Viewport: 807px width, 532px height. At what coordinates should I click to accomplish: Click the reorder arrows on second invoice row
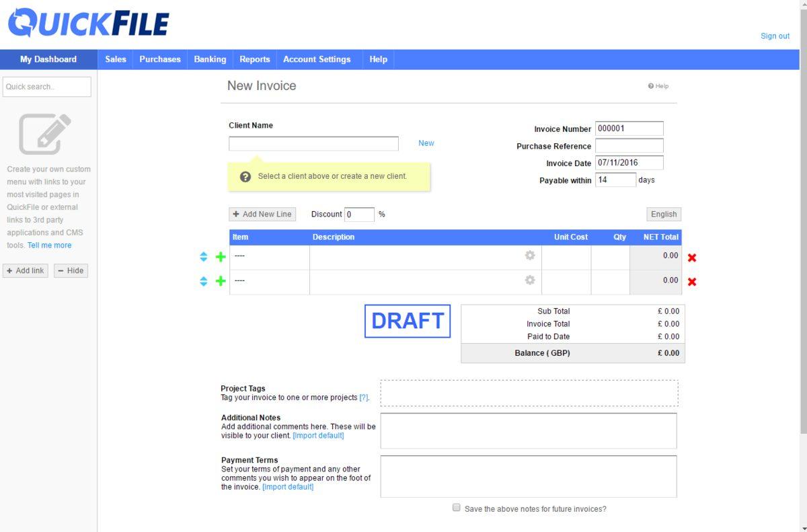pyautogui.click(x=204, y=281)
